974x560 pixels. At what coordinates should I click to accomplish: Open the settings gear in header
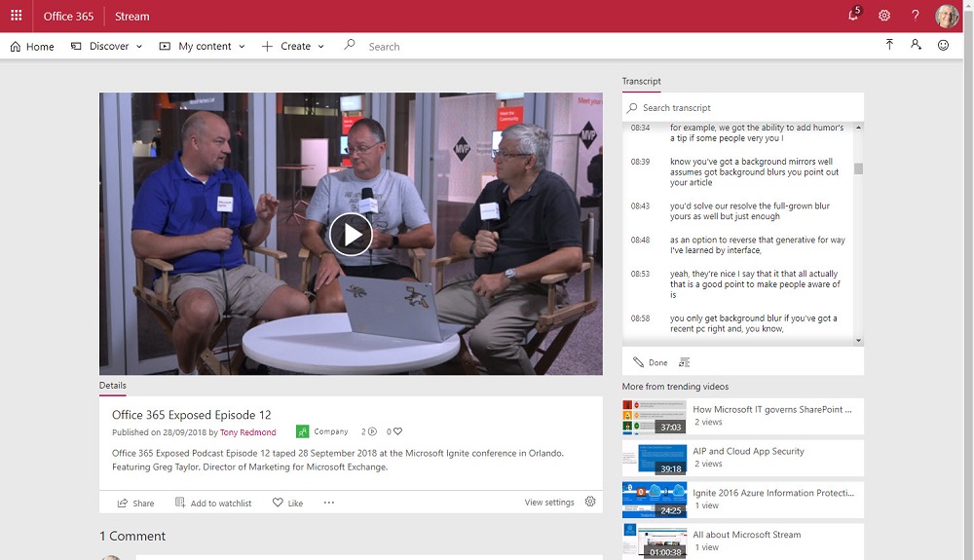(884, 16)
